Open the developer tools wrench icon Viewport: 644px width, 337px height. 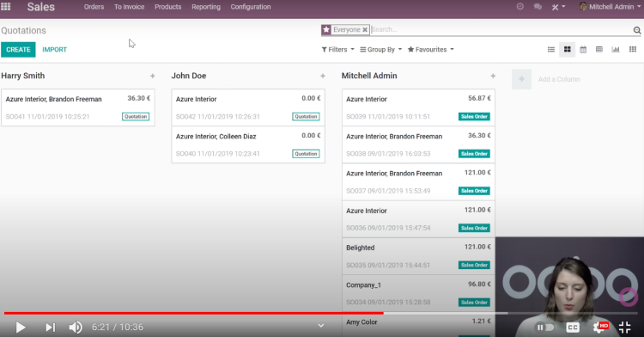tap(558, 7)
